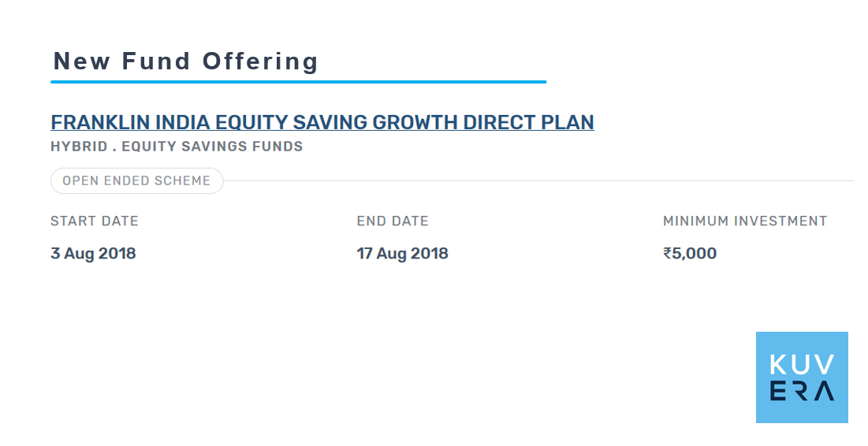The image size is (868, 446).
Task: Select the 3 Aug 2018 start date value
Action: 93,254
